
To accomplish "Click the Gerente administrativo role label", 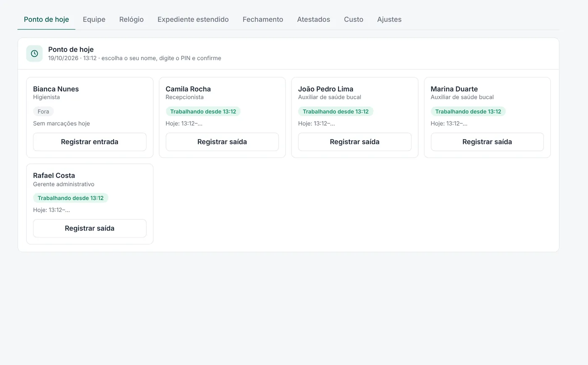I will 63,184.
